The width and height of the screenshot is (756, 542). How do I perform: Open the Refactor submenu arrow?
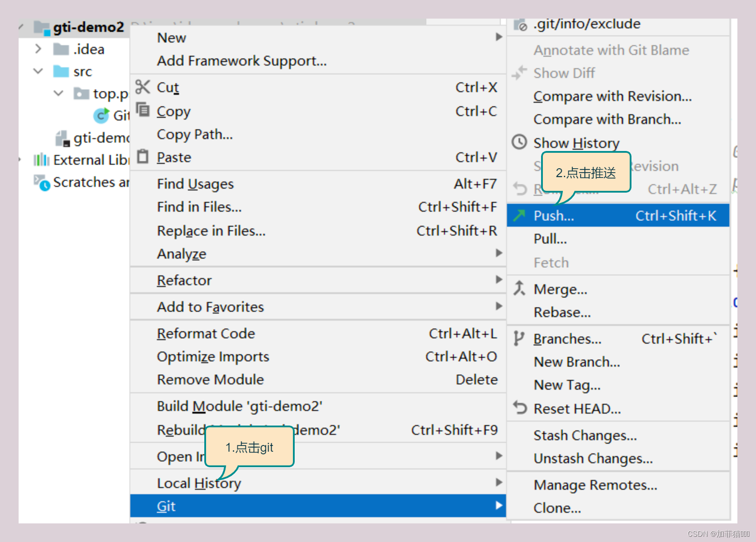(x=499, y=279)
